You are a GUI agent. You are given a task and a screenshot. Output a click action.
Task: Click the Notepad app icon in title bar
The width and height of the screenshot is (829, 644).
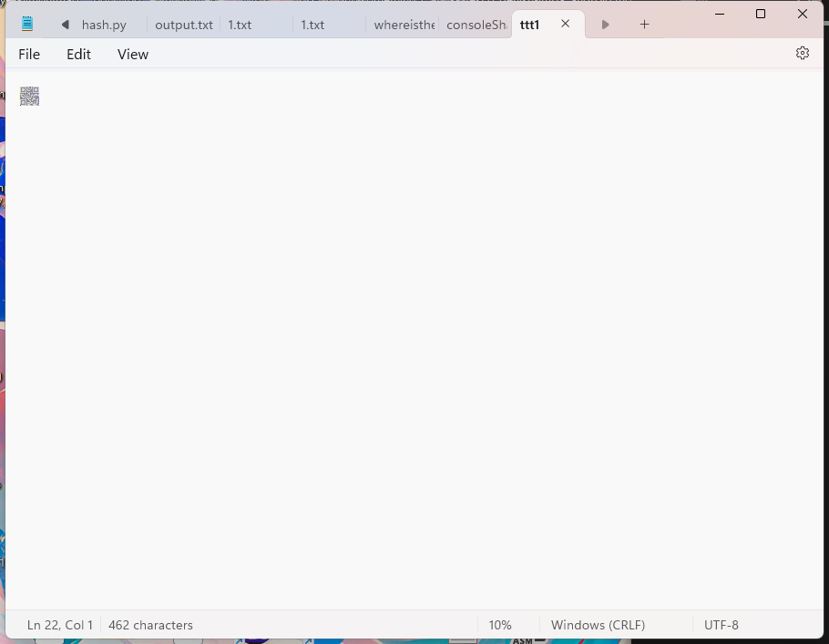[27, 25]
